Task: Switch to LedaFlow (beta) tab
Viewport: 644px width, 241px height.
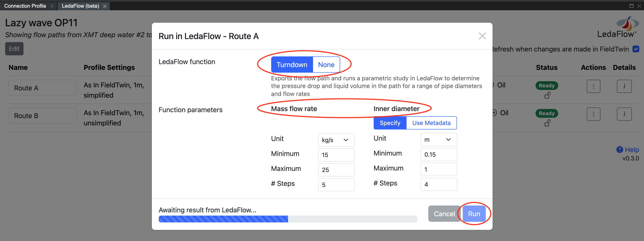Action: coord(80,6)
